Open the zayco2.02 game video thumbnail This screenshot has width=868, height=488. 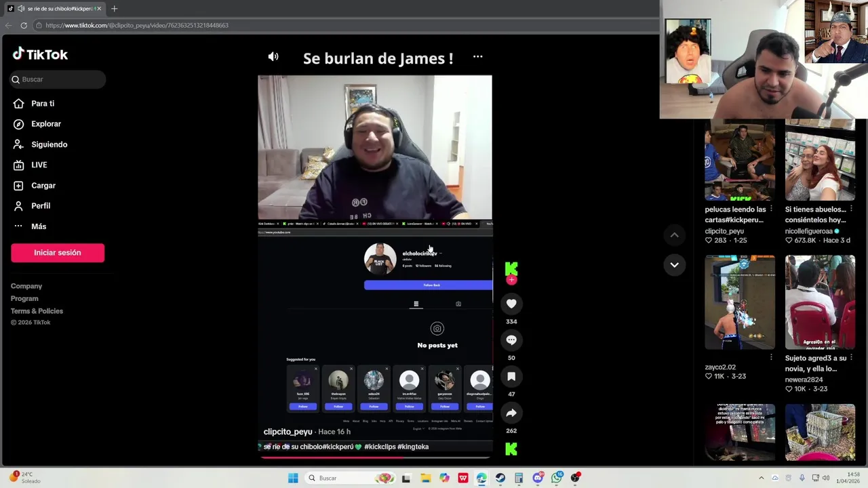click(x=740, y=302)
